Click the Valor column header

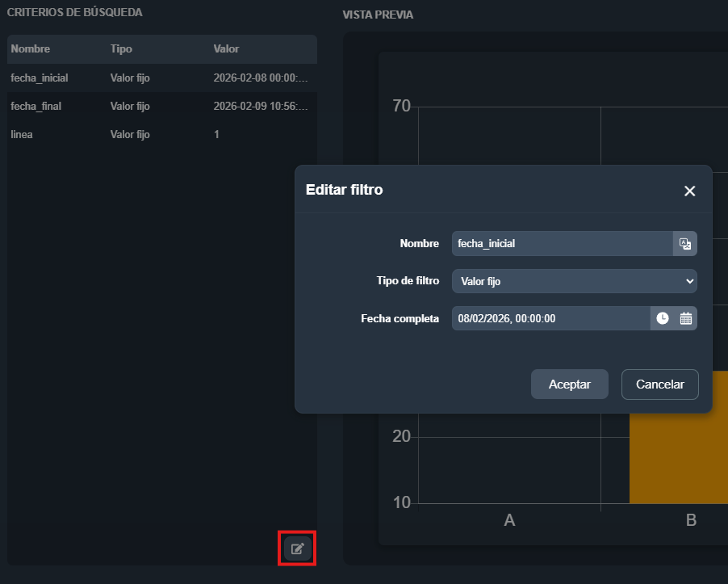tap(226, 48)
